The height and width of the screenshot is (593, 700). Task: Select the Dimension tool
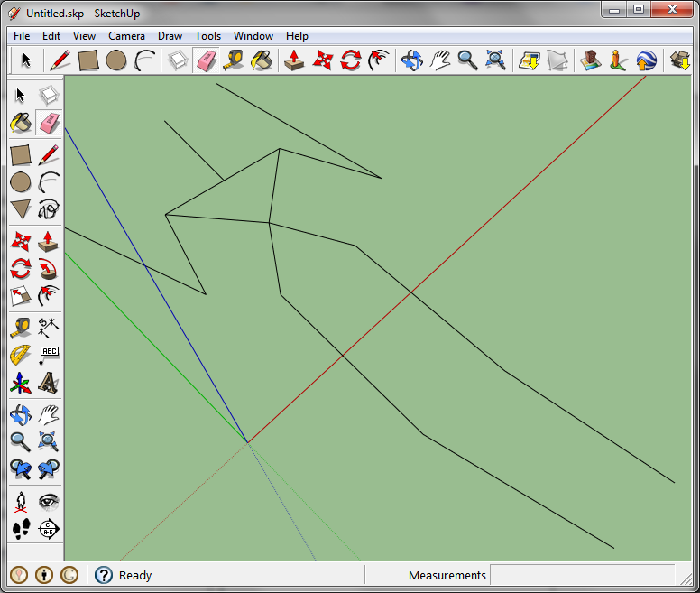48,329
